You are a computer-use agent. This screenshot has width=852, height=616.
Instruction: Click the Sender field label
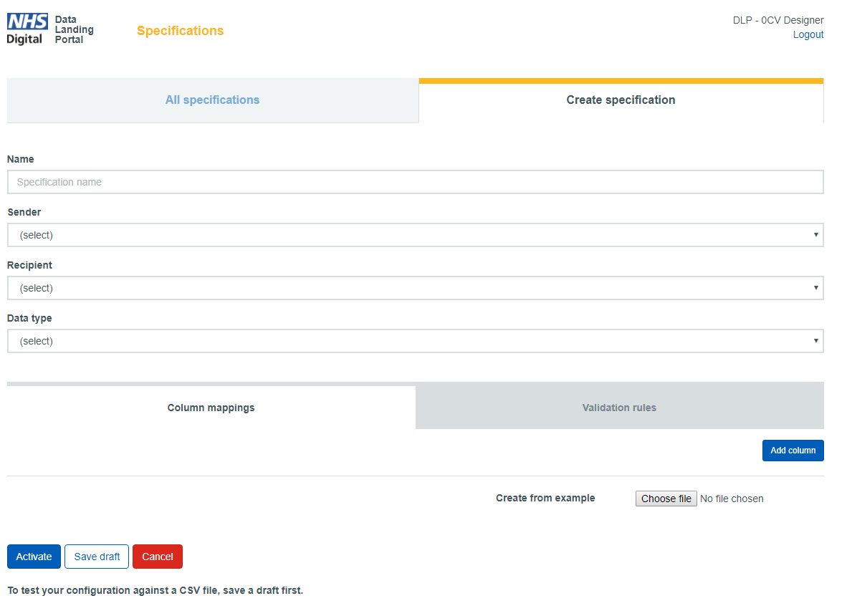click(24, 212)
